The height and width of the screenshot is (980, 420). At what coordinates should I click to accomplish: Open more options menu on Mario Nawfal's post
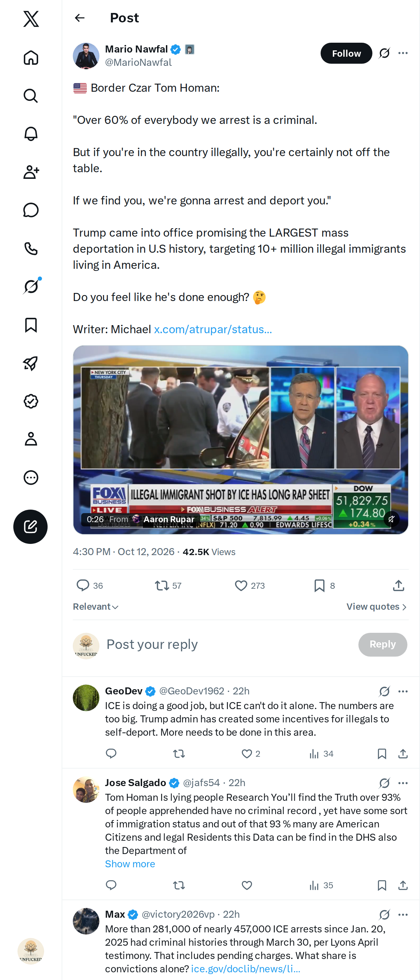403,53
